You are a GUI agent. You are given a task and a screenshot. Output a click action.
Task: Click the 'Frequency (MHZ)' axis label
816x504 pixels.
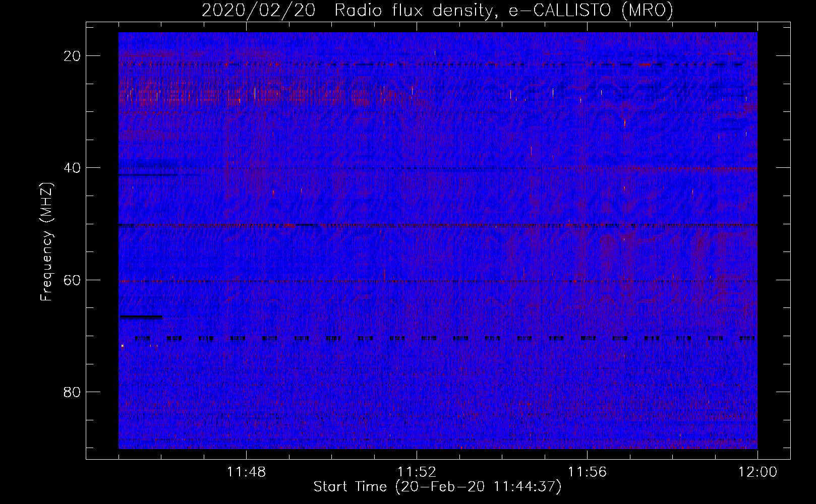(46, 242)
